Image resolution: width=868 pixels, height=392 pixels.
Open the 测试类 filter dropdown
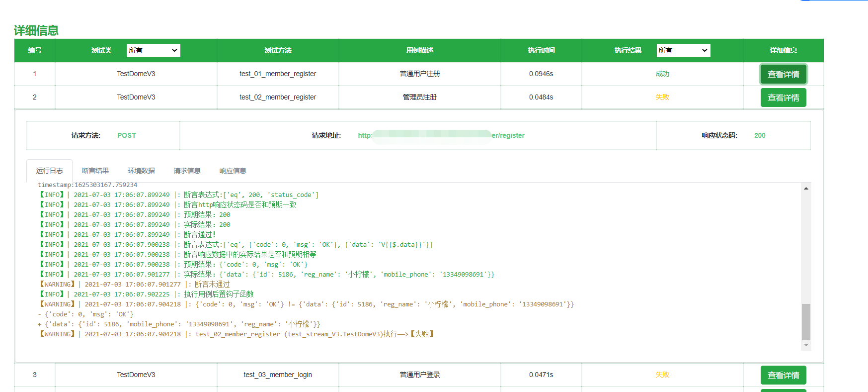pos(154,50)
